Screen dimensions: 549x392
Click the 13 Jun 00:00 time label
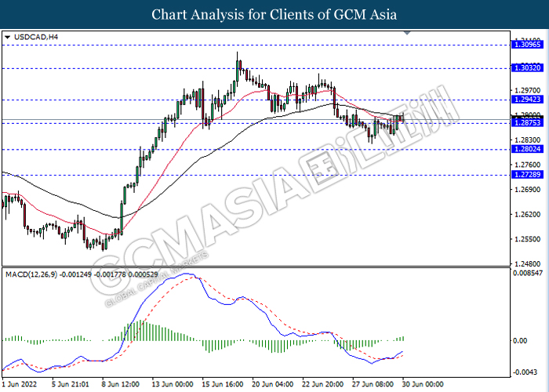coord(173,384)
